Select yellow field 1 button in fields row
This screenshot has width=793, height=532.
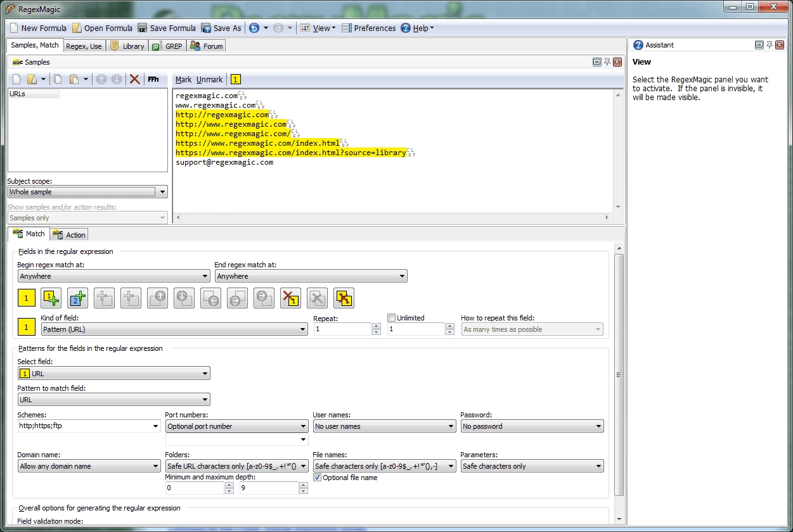pos(26,298)
